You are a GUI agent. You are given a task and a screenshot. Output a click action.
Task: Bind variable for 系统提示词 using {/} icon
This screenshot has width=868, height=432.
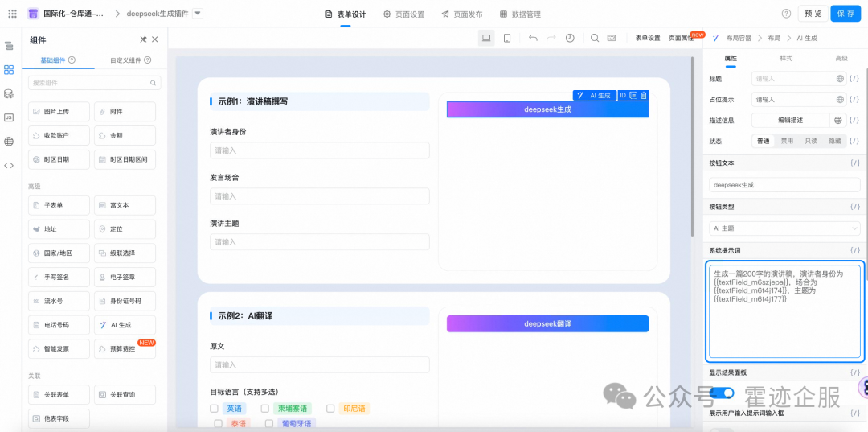[x=854, y=250]
